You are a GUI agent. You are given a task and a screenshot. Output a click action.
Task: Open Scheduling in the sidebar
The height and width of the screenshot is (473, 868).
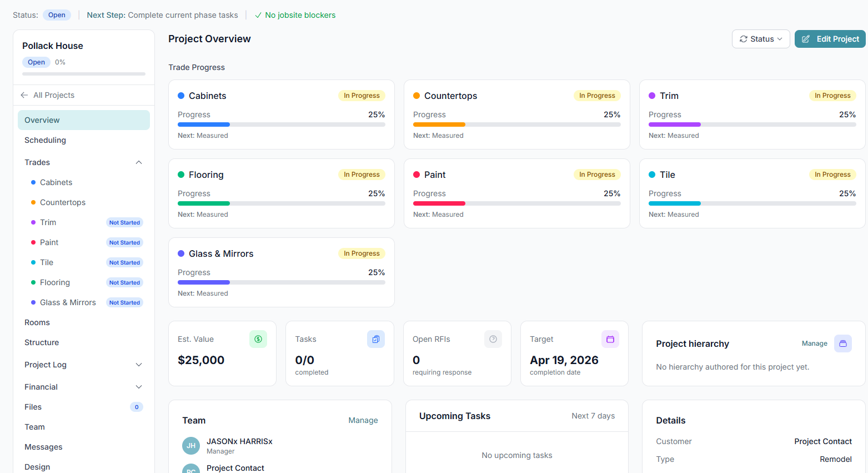84,140
